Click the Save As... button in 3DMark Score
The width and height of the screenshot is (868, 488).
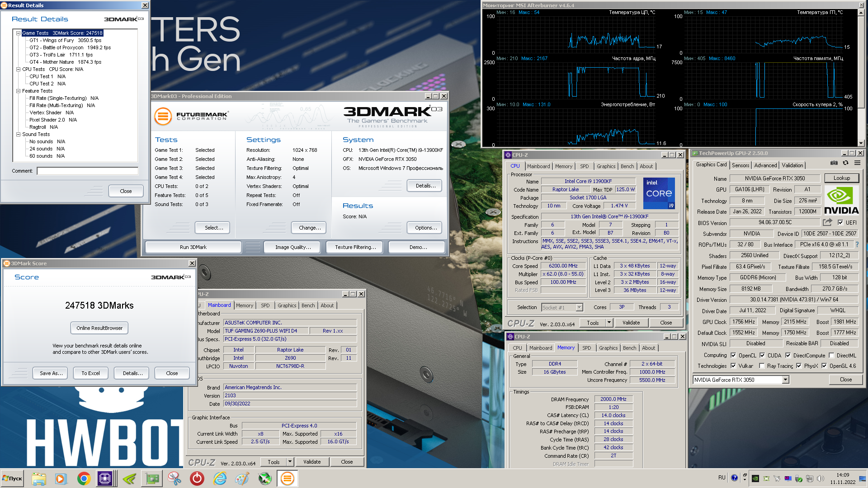51,373
